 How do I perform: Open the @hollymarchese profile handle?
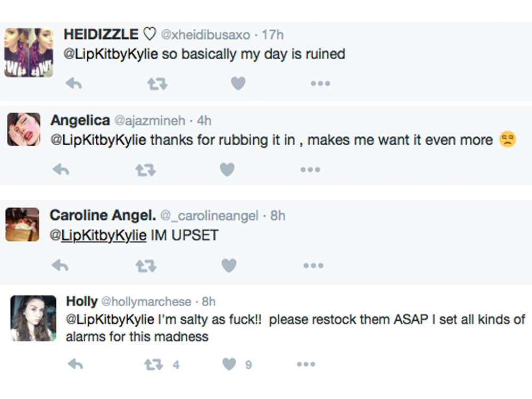[146, 302]
